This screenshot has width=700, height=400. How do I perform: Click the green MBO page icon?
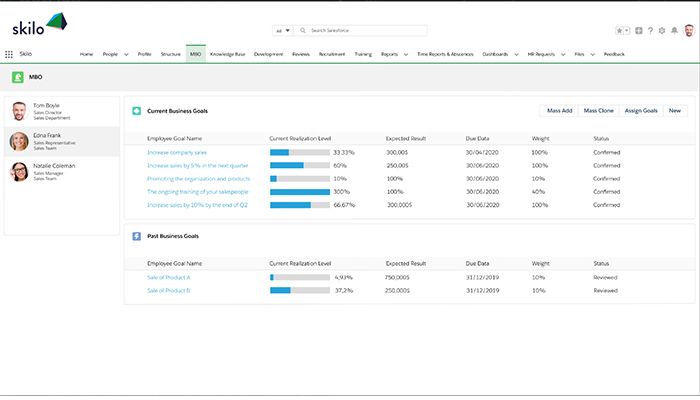pyautogui.click(x=18, y=77)
